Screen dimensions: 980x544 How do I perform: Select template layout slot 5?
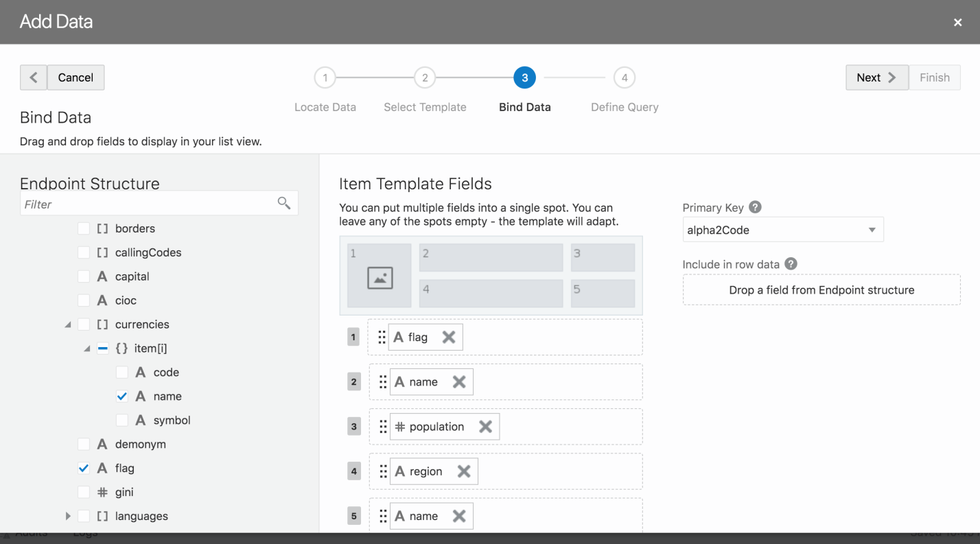603,293
